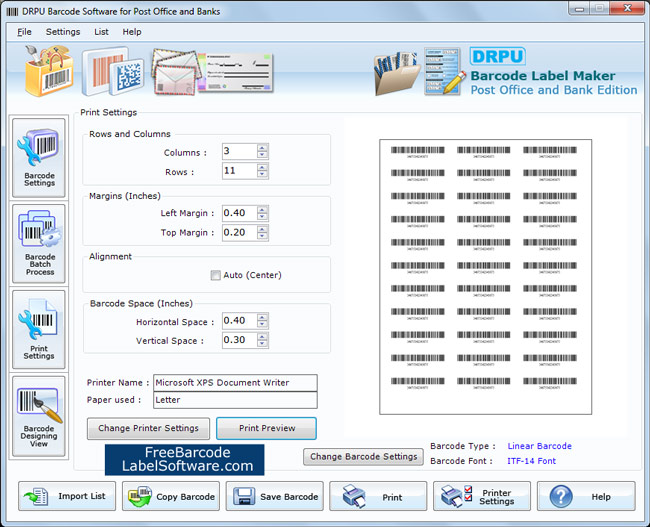Viewport: 650px width, 527px height.
Task: Click Import List button label
Action: (82, 496)
